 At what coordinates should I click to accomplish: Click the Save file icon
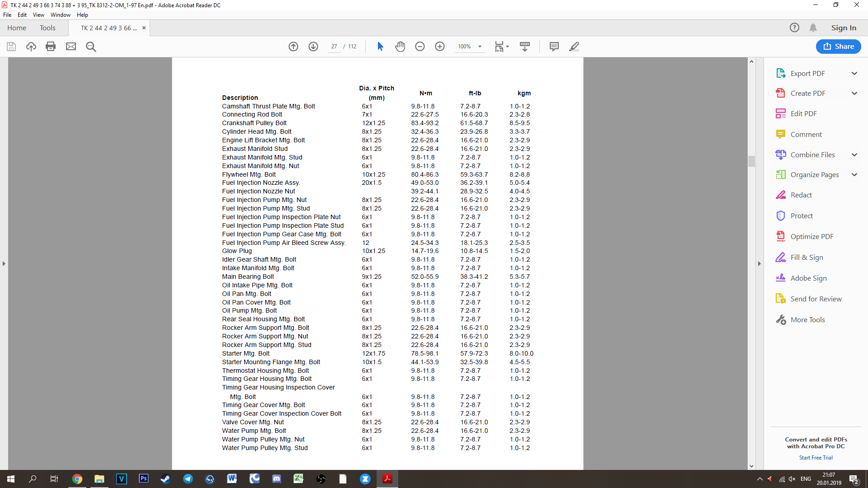(x=11, y=47)
